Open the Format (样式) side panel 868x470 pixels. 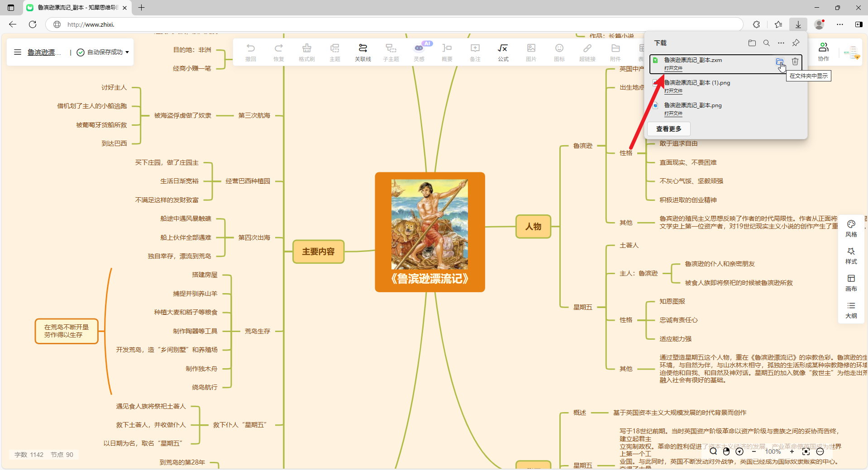851,256
